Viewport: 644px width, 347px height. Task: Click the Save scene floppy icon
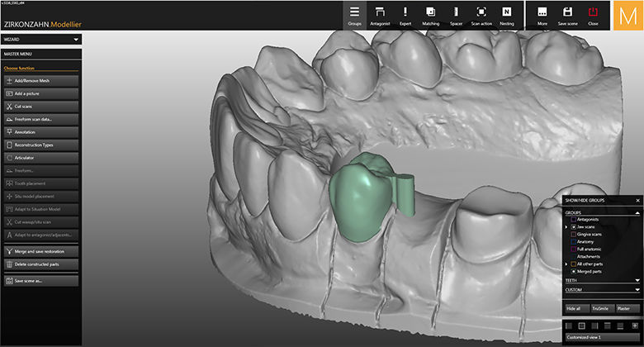point(567,16)
